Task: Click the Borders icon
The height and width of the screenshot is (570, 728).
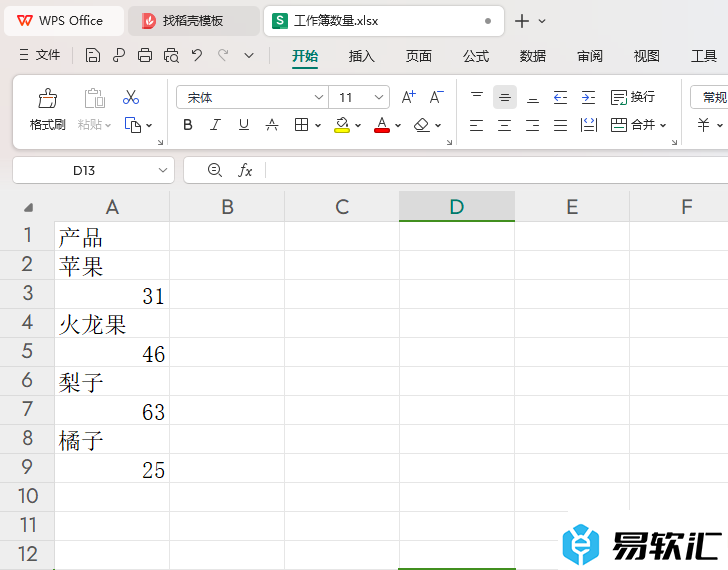Action: pyautogui.click(x=301, y=125)
